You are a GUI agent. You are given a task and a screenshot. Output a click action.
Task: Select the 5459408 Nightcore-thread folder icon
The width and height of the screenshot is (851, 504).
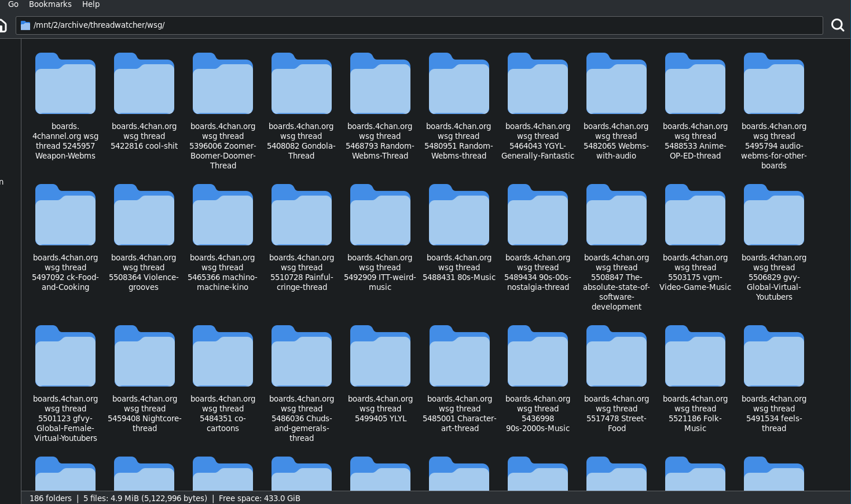point(144,356)
